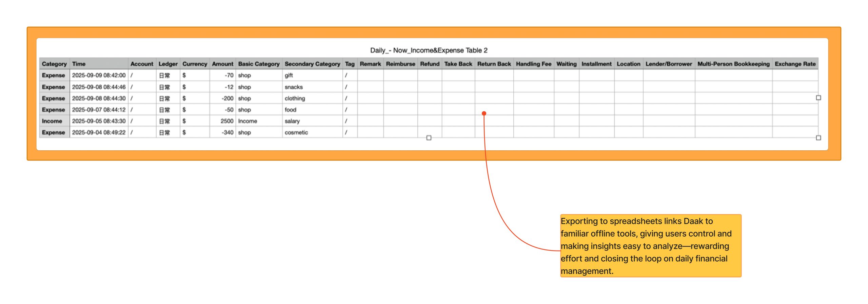Click the bottom-center table resize handle
The image size is (868, 304).
pyautogui.click(x=429, y=138)
